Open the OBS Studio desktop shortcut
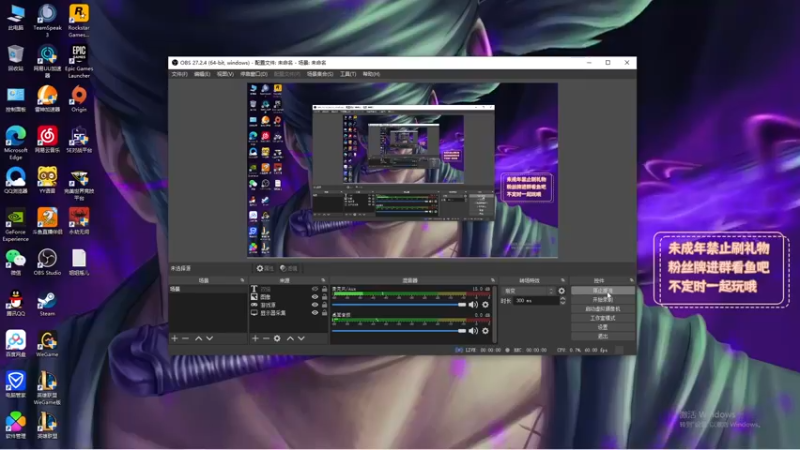800x450 pixels. [47, 262]
